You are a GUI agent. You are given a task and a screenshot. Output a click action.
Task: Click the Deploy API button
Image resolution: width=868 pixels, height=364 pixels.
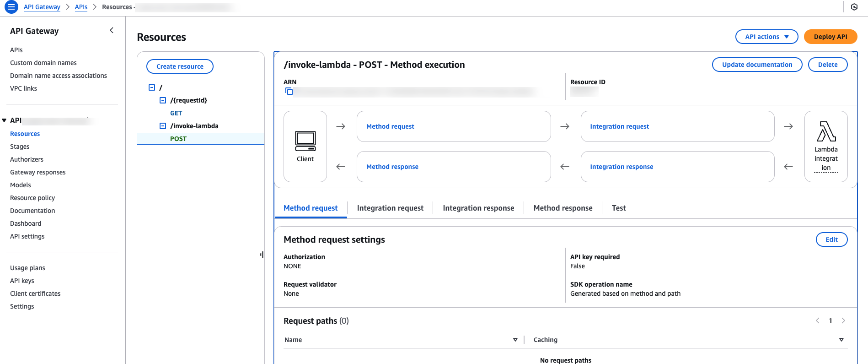pos(830,37)
